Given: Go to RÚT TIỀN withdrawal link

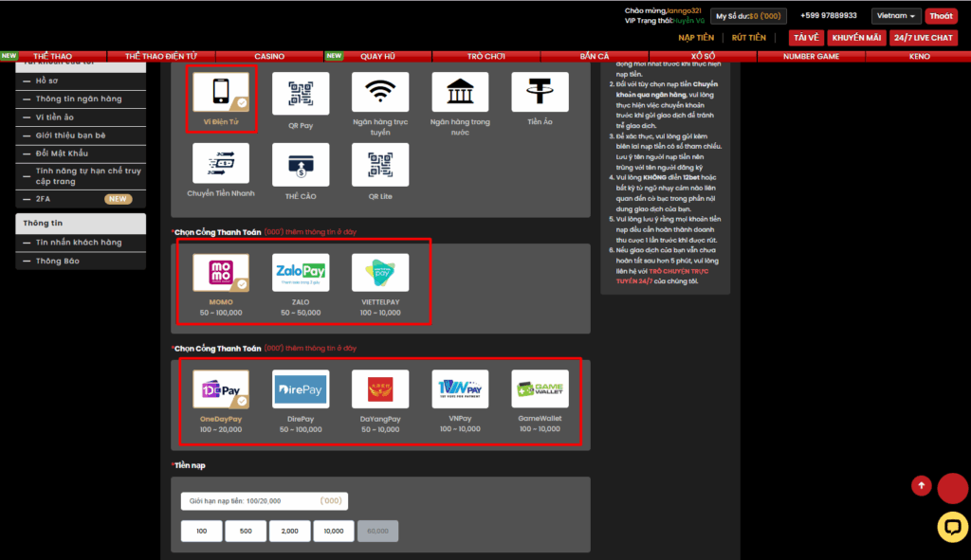Looking at the screenshot, I should pos(749,38).
